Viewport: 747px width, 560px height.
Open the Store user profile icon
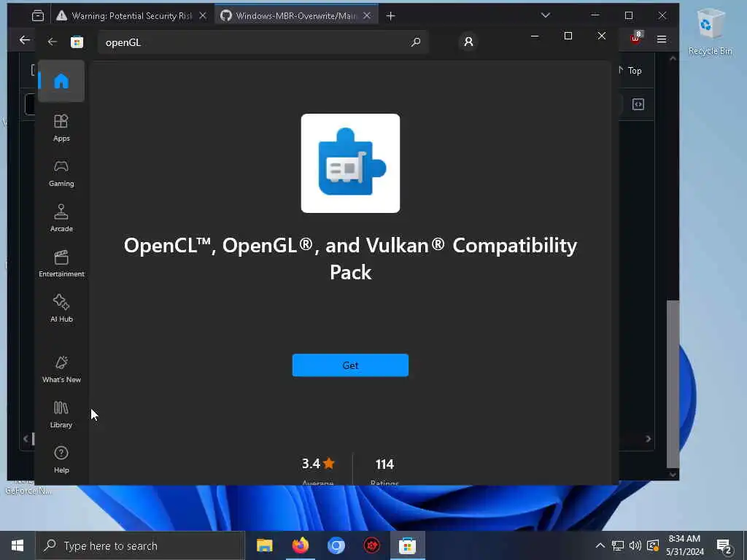(468, 42)
